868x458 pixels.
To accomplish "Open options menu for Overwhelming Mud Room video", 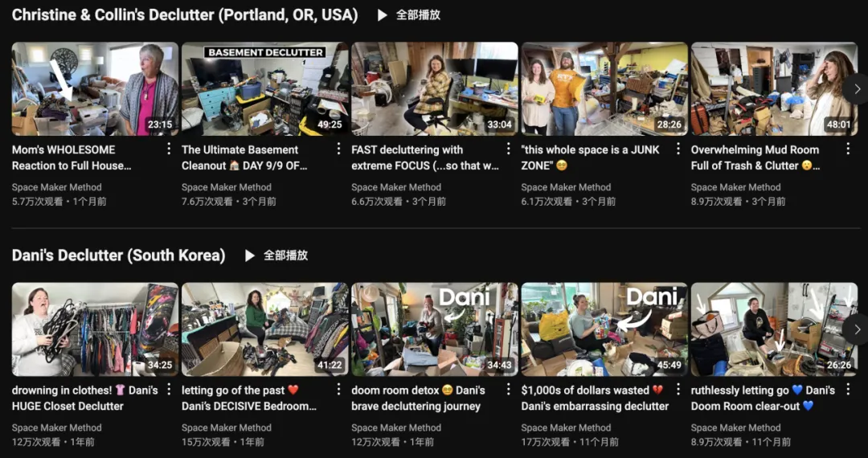I will pyautogui.click(x=848, y=149).
